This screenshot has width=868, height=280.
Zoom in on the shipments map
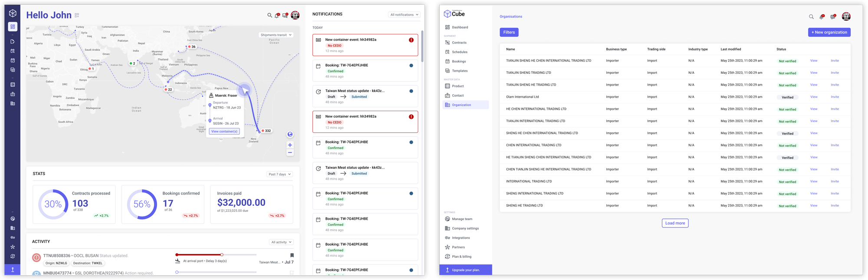point(290,145)
